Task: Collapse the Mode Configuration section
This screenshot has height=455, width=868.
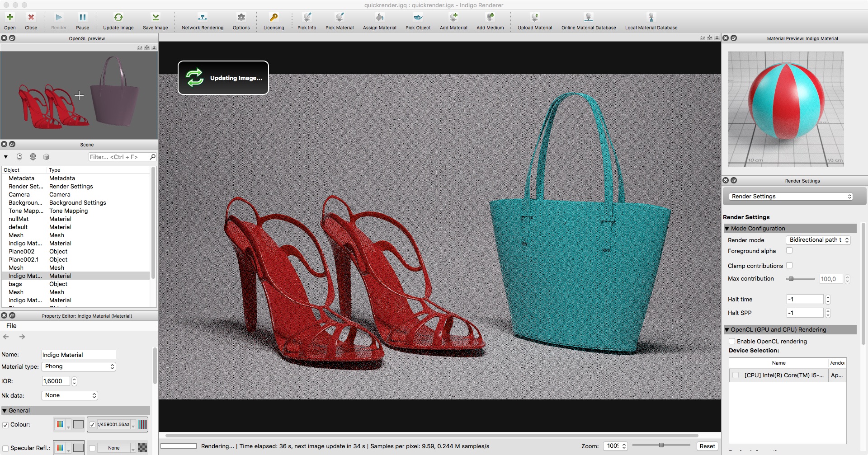Action: point(727,229)
